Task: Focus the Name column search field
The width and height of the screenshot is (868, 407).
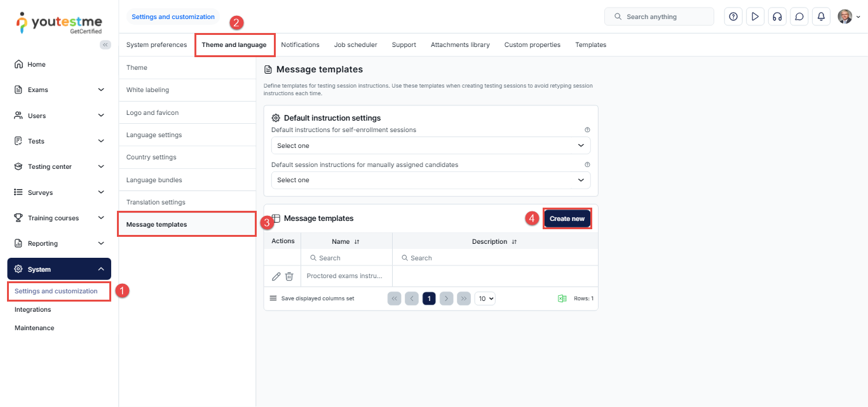Action: pos(346,258)
